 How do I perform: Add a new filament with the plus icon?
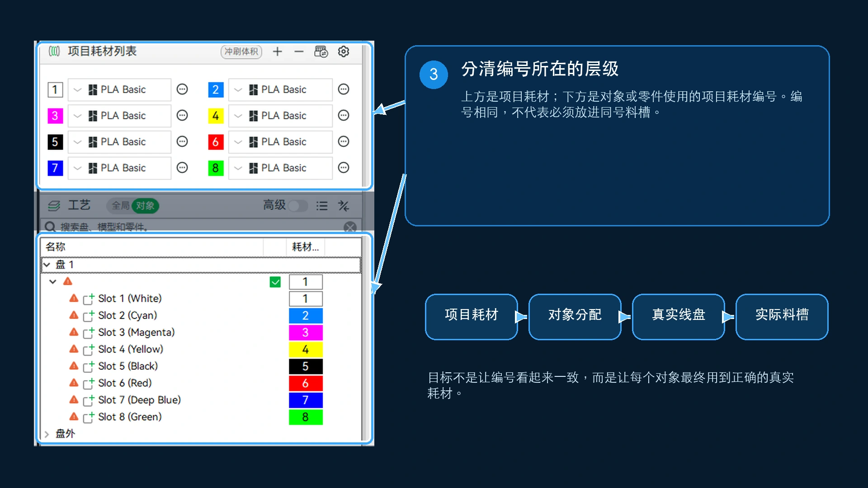click(x=277, y=52)
